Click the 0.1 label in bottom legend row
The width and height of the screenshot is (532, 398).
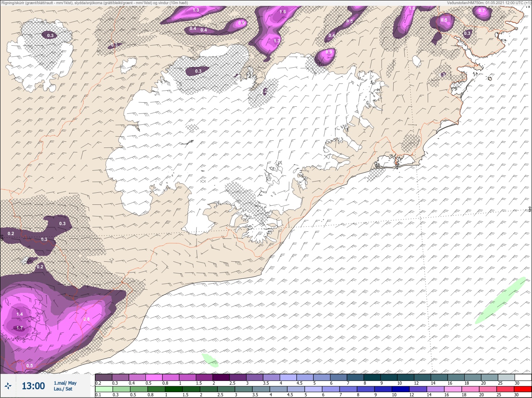[98, 395]
